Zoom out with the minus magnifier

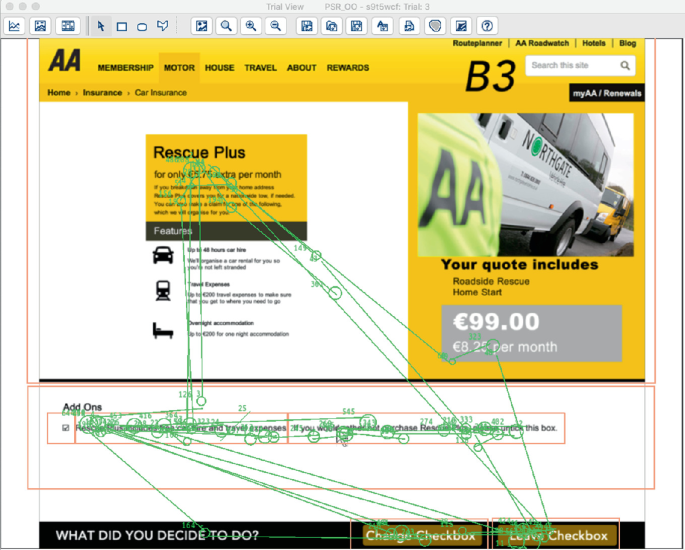tap(275, 26)
